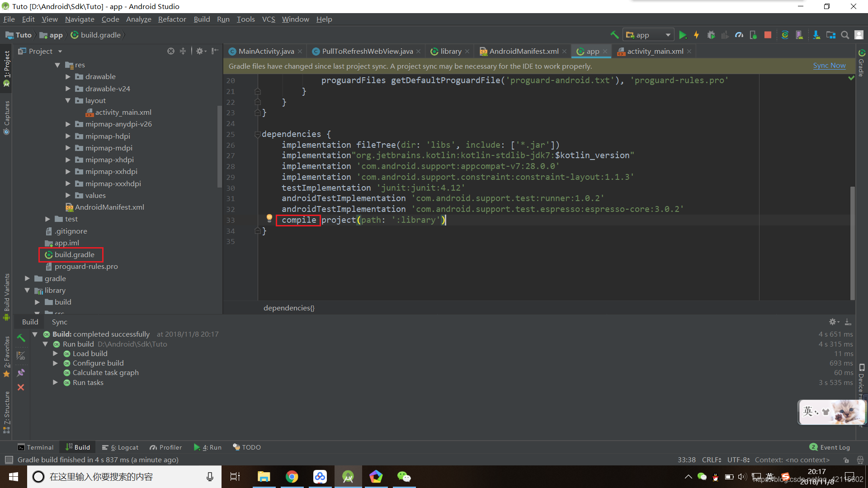Screen dimensions: 868x488
Task: Sync Project with Gradle Files icon
Action: 785,35
